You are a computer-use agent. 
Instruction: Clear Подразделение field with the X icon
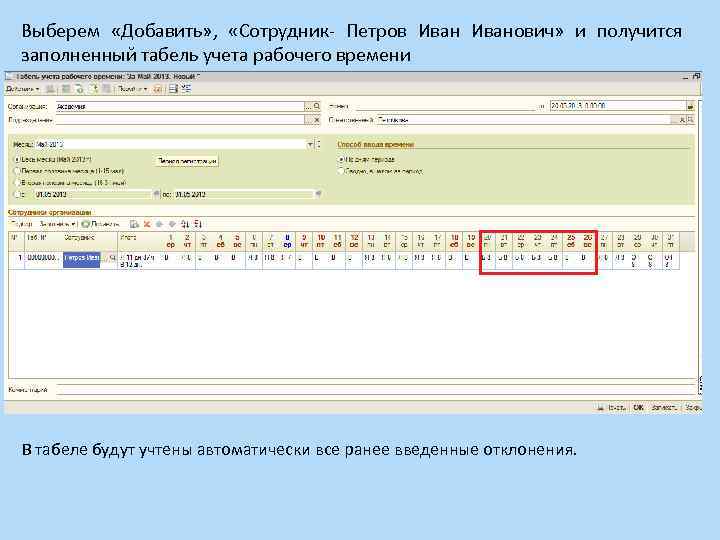point(317,120)
